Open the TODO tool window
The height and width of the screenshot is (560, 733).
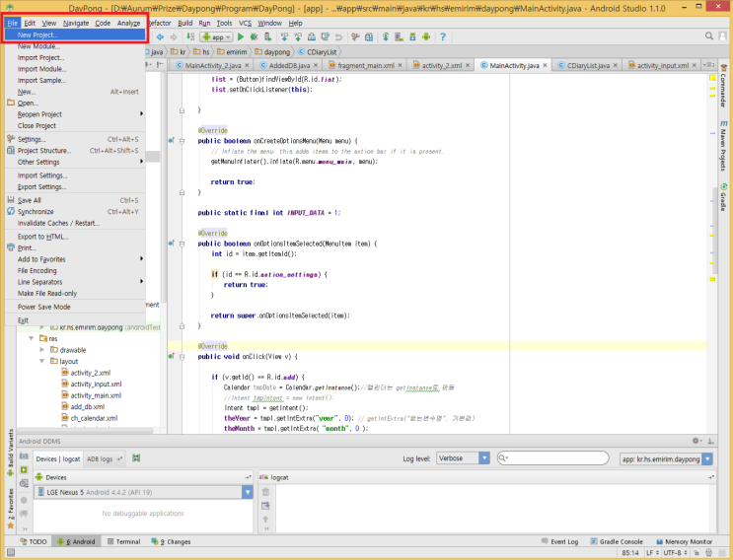[34, 542]
